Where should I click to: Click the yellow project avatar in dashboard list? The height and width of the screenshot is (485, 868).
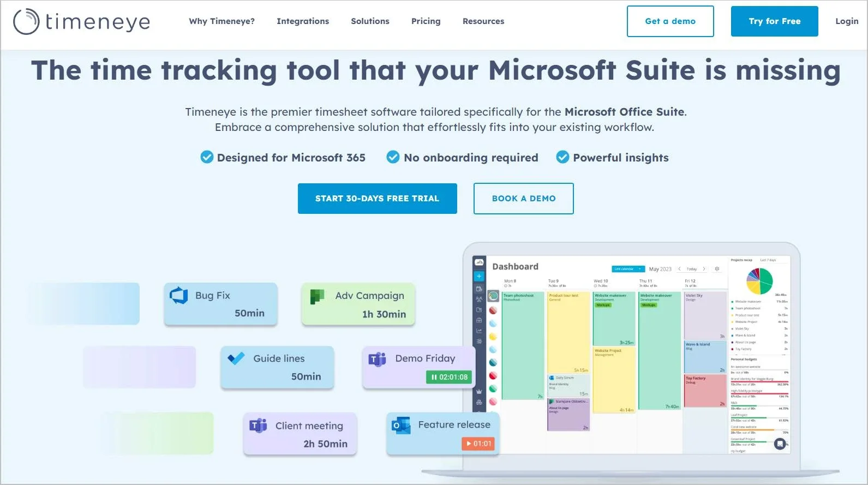(x=493, y=337)
